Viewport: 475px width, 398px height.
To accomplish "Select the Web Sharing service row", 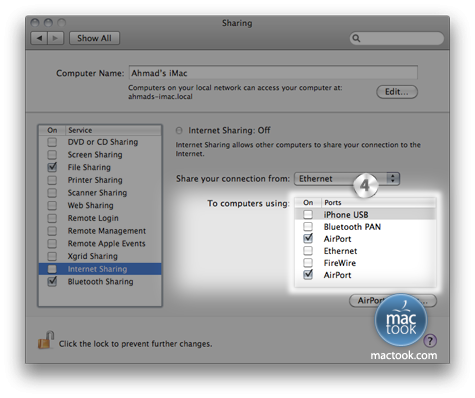I will 100,205.
